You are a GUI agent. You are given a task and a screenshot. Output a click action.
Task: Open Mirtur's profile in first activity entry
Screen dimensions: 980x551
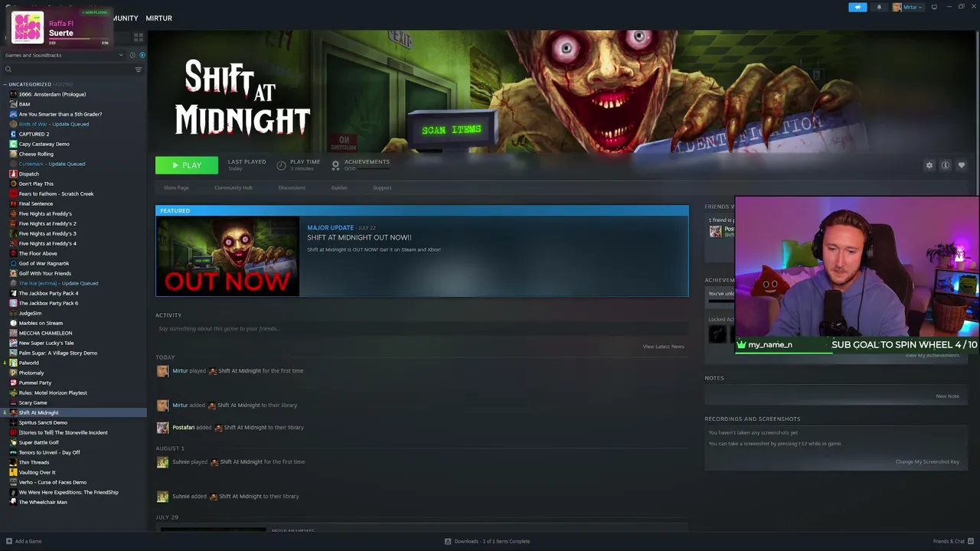click(x=180, y=371)
